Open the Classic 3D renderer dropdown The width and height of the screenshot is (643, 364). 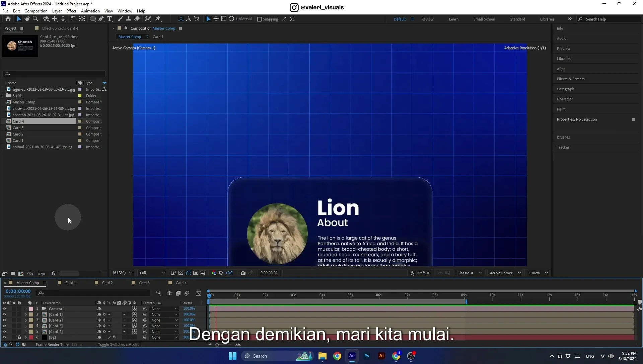click(470, 273)
